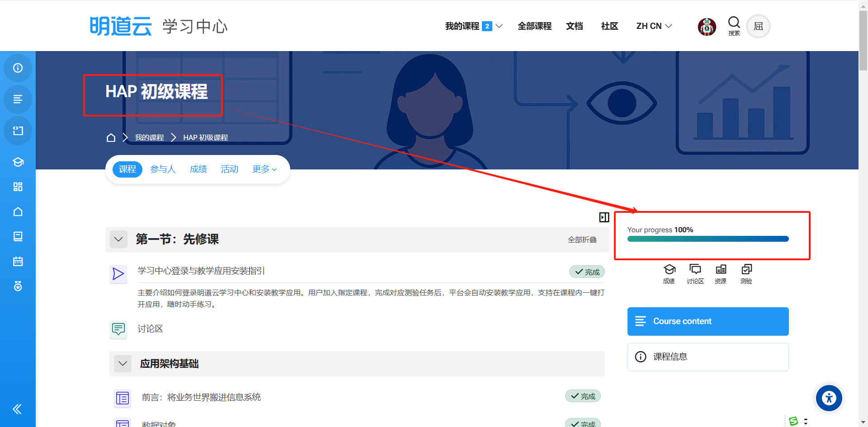868x427 pixels.
Task: Open the dashboard grid sidebar icon
Action: pyautogui.click(x=18, y=187)
